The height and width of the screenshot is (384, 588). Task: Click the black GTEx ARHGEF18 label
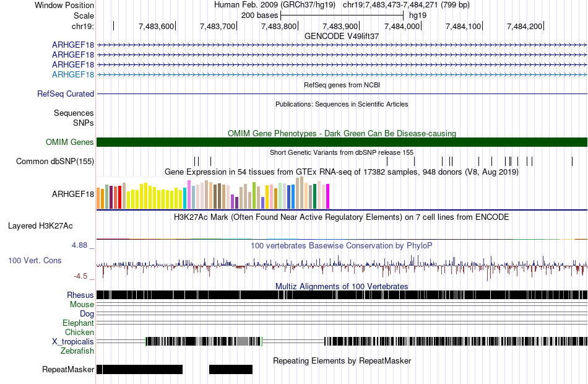point(73,194)
